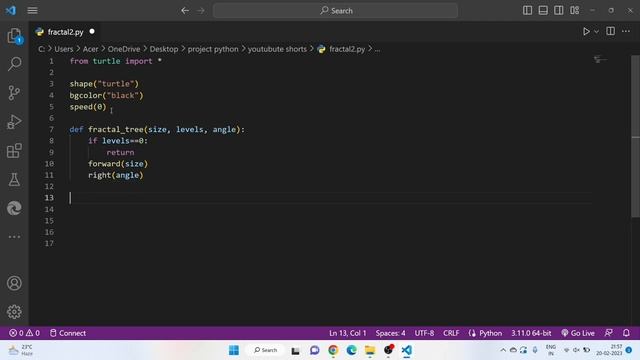
Task: Change line endings via CRLF
Action: [x=451, y=333]
